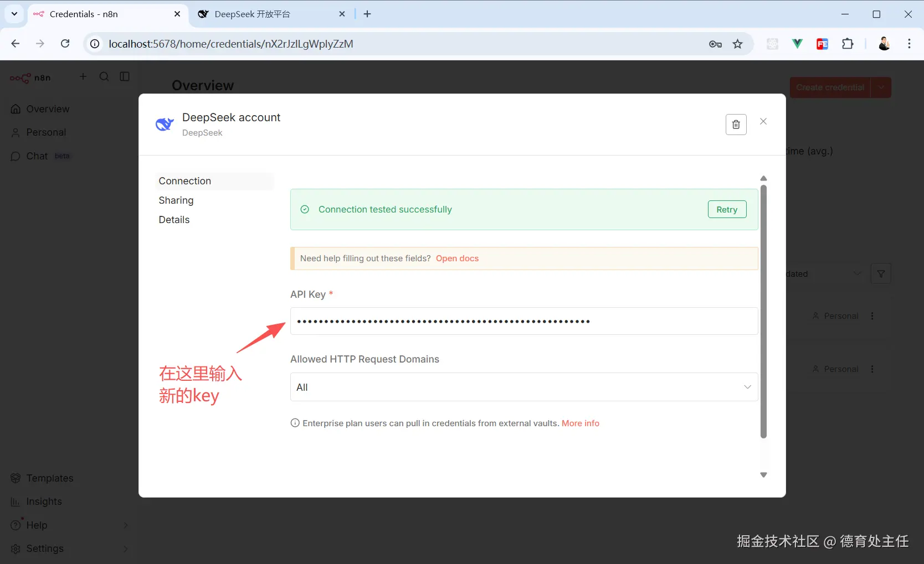924x564 pixels.
Task: Click the Help question mark icon
Action: pyautogui.click(x=16, y=525)
